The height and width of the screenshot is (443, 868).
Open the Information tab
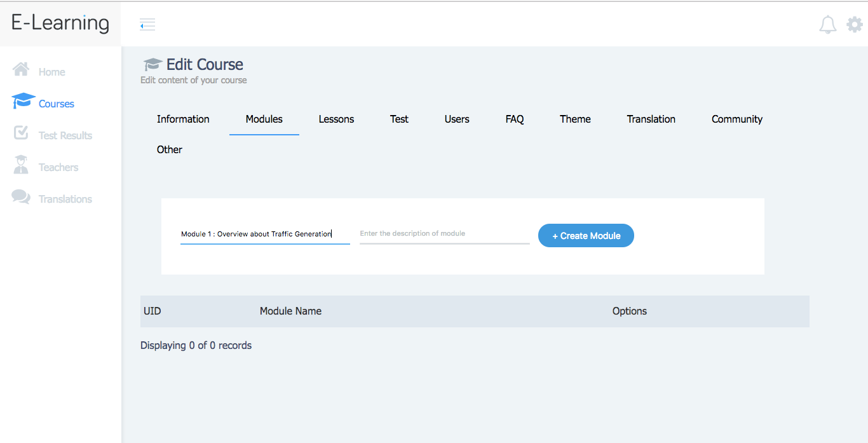(x=183, y=119)
